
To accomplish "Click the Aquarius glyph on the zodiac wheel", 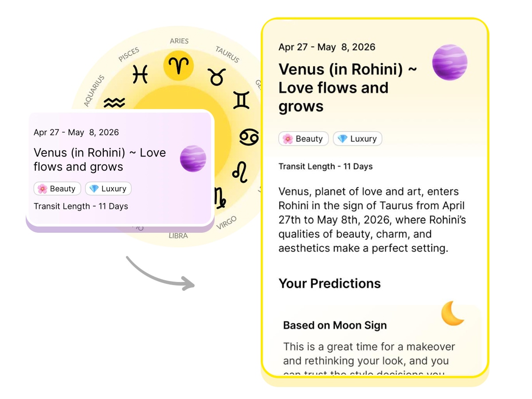I will coord(114,103).
